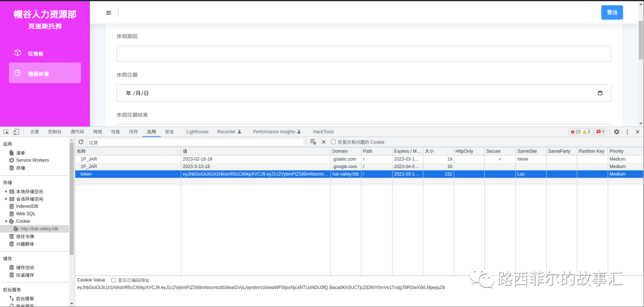Select IndexedDB in the storage tree

pyautogui.click(x=27, y=206)
